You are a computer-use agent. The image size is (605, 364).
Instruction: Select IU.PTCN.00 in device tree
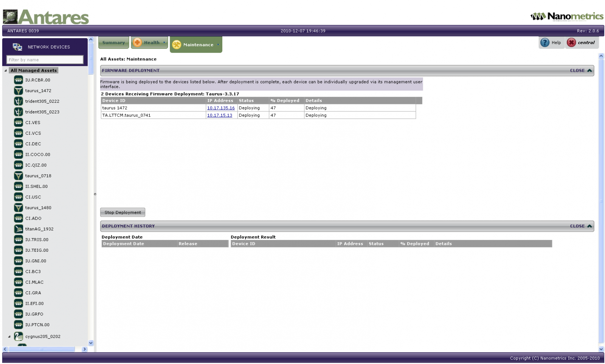click(x=37, y=325)
